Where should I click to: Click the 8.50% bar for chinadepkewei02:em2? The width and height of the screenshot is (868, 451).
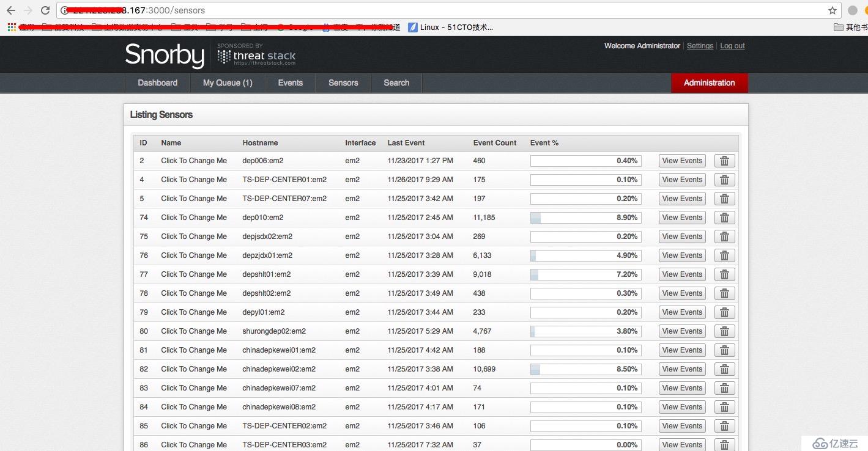tap(585, 369)
